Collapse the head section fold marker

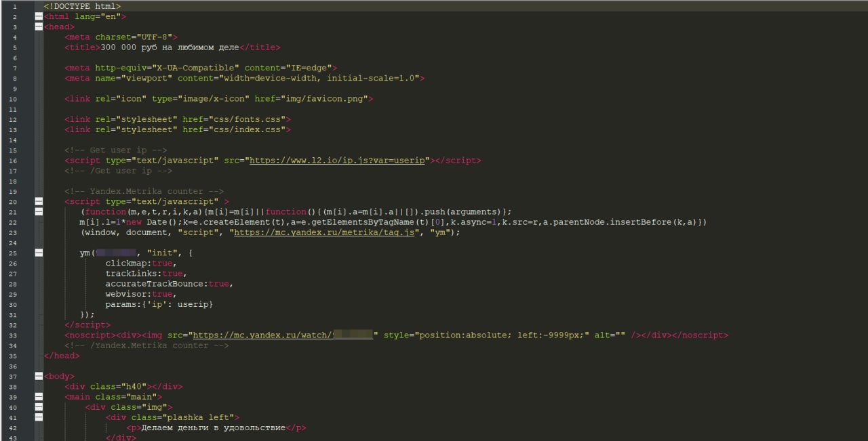[x=39, y=27]
